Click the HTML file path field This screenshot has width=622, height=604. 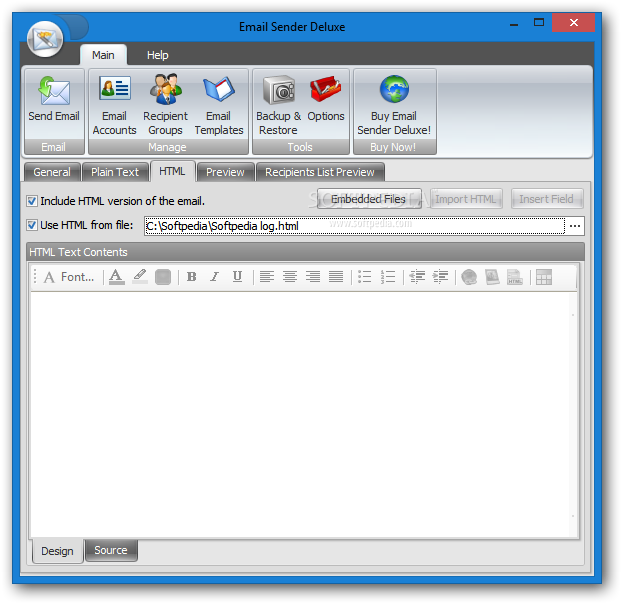coord(355,226)
